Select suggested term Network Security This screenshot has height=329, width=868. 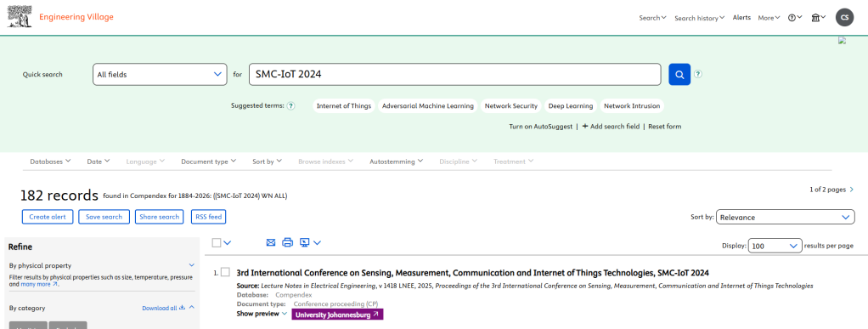point(511,105)
